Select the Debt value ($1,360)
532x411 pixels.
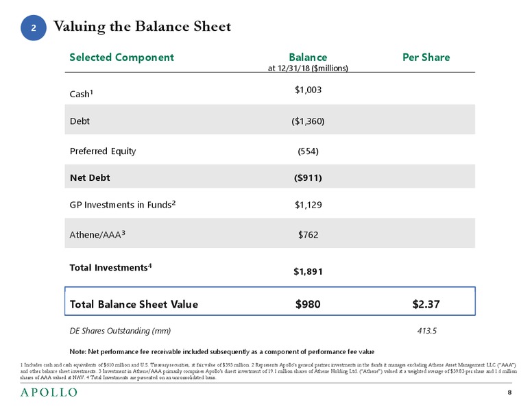point(308,121)
